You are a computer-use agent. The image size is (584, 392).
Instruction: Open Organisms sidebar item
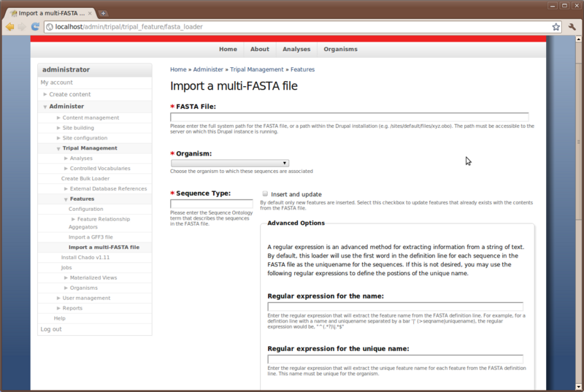coord(84,288)
